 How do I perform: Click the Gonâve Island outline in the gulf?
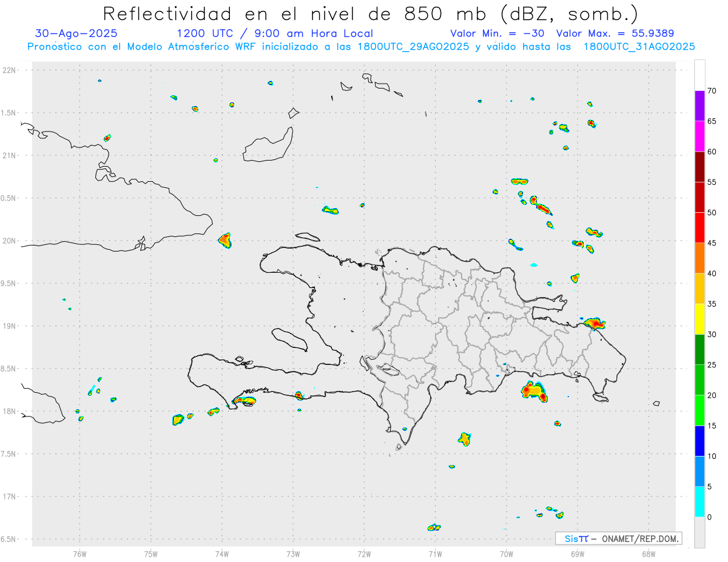click(x=289, y=340)
